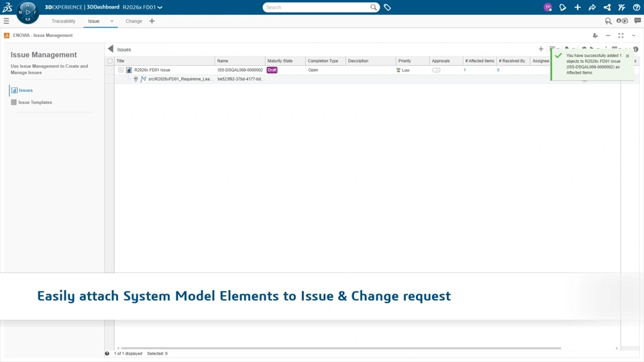Open the 3DS compass logo
The width and height of the screenshot is (644, 362).
coord(7,7)
